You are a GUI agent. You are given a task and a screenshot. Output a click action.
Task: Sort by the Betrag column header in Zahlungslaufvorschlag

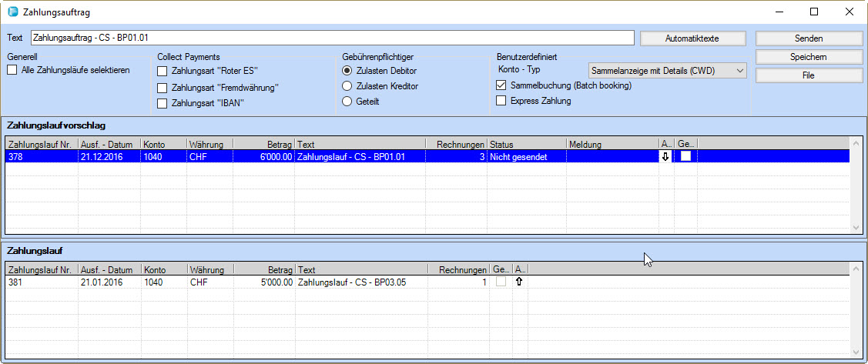click(x=263, y=144)
